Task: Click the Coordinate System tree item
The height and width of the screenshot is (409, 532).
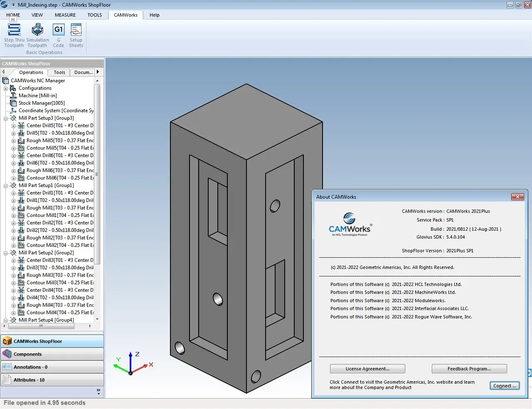Action: pyautogui.click(x=56, y=111)
